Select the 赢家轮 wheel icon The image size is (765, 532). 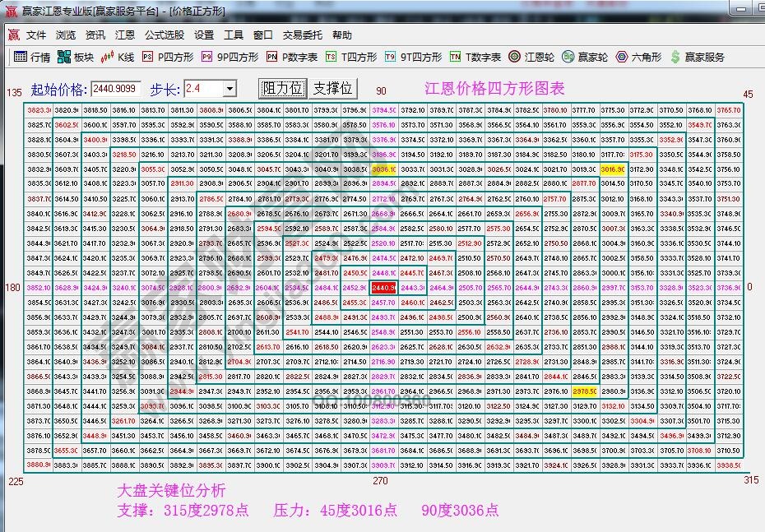(x=584, y=58)
